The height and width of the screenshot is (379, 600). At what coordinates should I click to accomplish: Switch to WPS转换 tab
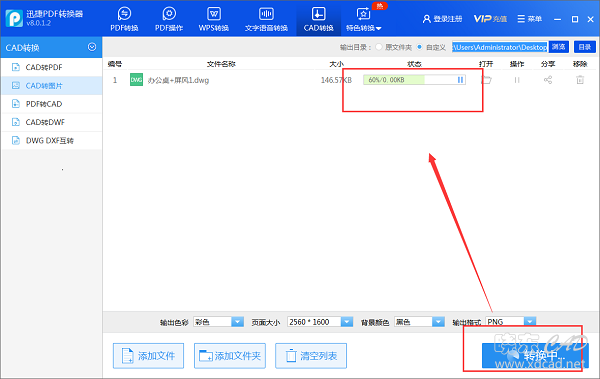click(214, 19)
